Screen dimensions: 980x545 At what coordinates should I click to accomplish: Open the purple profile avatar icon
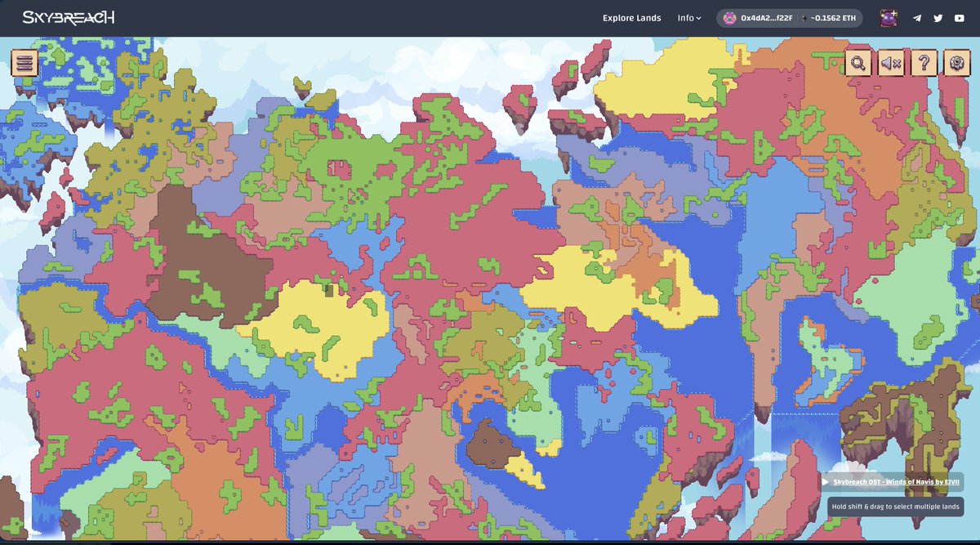click(x=889, y=18)
